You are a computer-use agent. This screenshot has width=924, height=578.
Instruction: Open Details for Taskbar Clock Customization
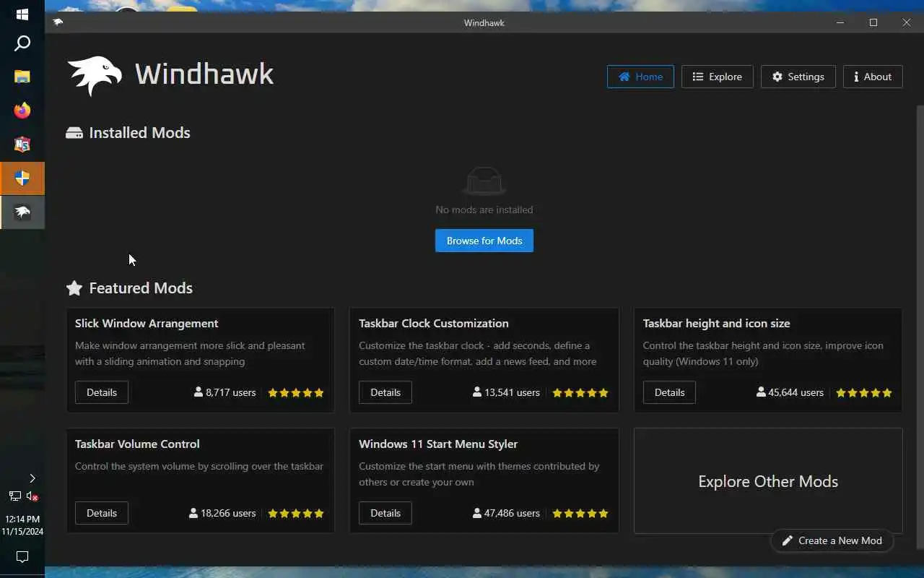point(385,392)
